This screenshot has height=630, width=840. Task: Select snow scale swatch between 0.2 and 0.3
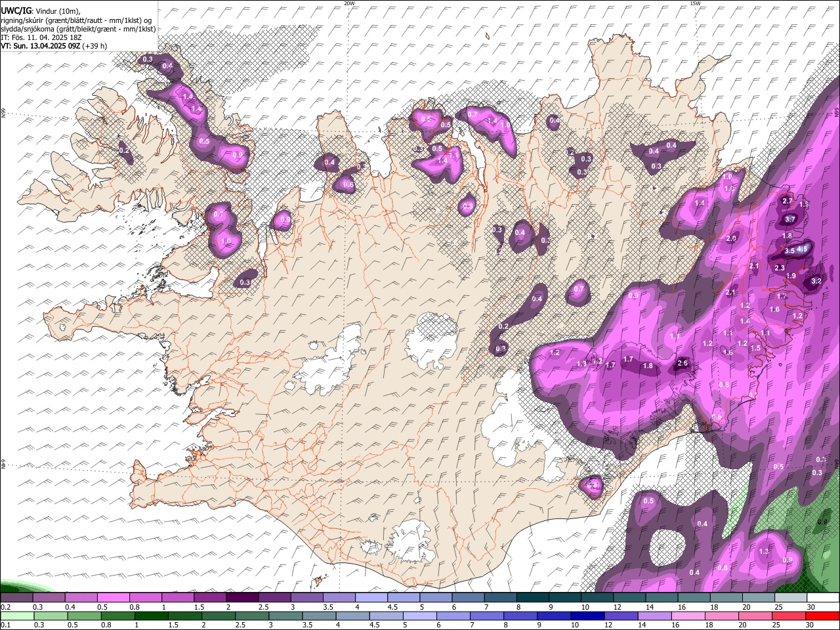(17, 598)
